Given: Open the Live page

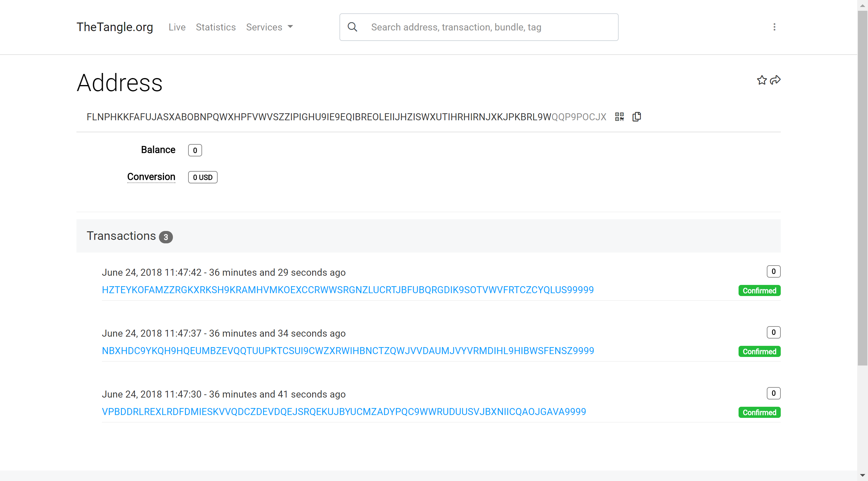Looking at the screenshot, I should pyautogui.click(x=177, y=27).
